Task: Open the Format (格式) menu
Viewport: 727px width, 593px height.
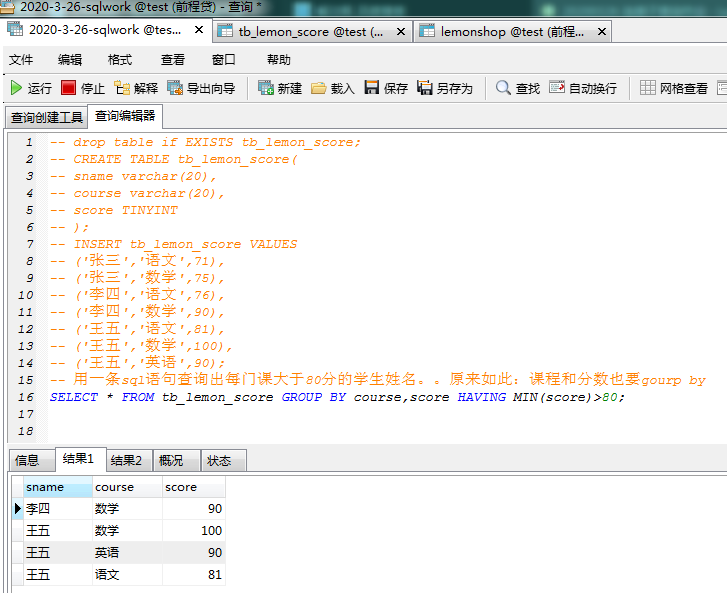Action: coord(120,60)
